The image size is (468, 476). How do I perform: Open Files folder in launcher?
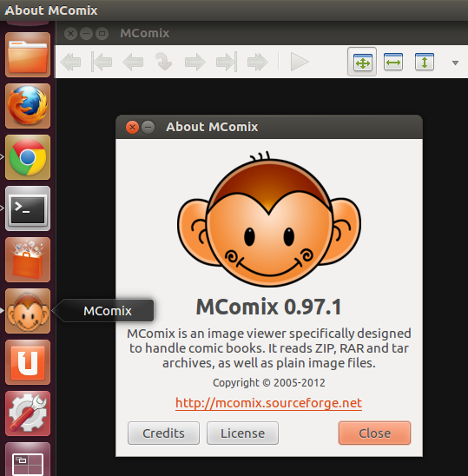click(x=28, y=55)
